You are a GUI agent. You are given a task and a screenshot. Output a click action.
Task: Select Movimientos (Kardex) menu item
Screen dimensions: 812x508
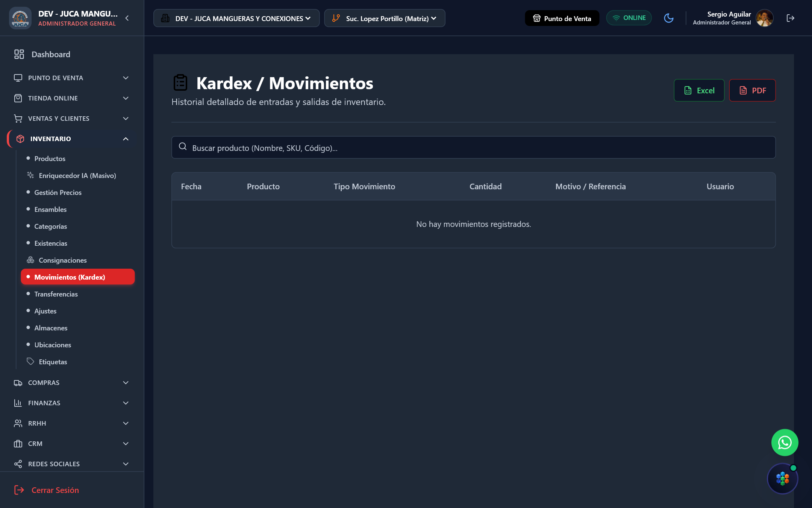pos(78,277)
